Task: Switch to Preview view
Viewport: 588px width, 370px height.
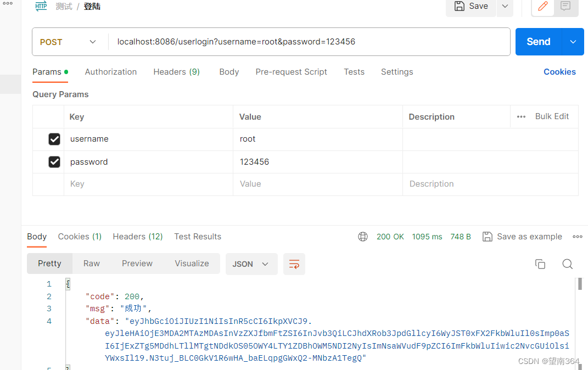Action: pyautogui.click(x=137, y=264)
